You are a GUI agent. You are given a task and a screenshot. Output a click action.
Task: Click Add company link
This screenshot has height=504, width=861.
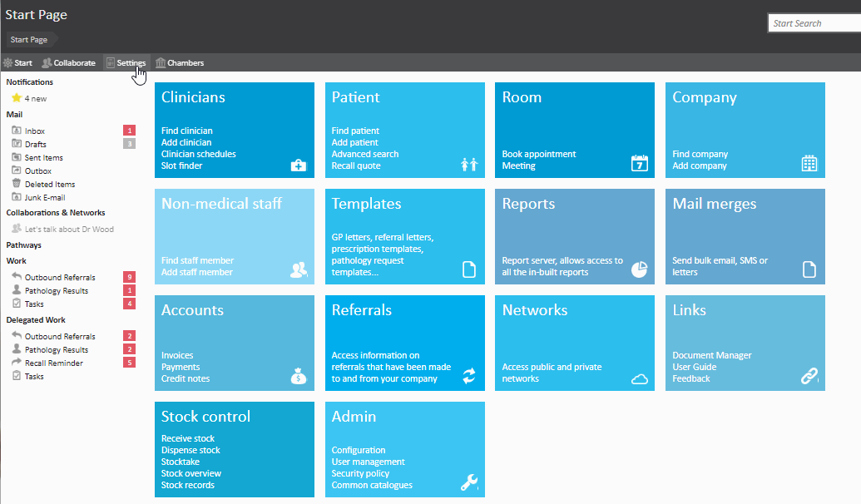pos(700,166)
